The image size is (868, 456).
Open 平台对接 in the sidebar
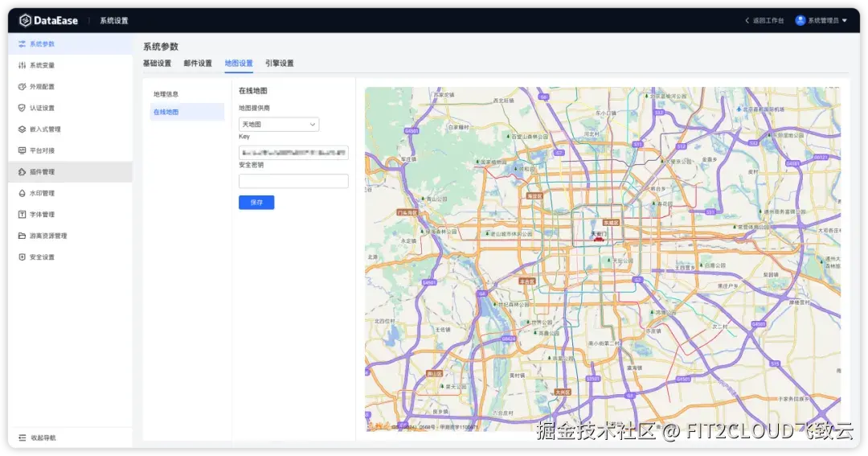[x=70, y=150]
